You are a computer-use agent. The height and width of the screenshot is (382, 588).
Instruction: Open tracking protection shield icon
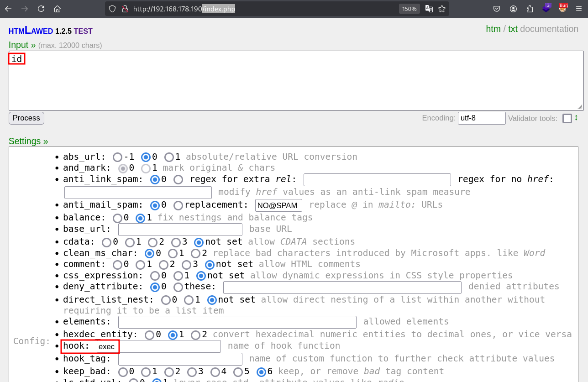point(112,9)
